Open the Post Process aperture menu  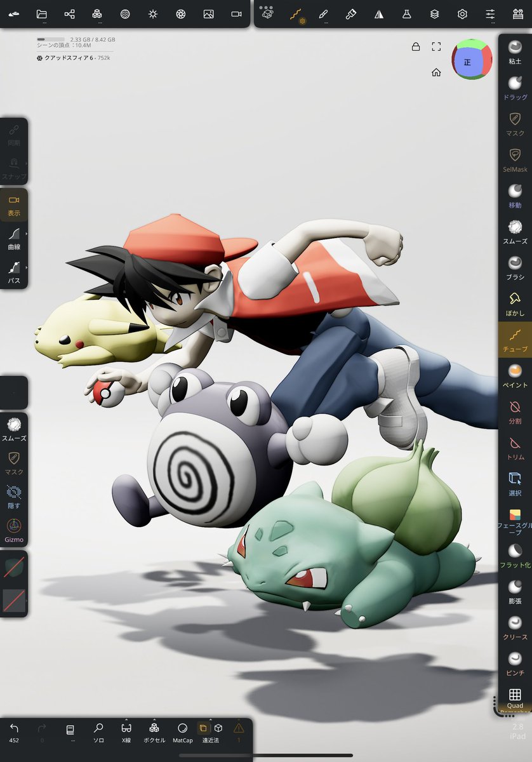180,14
